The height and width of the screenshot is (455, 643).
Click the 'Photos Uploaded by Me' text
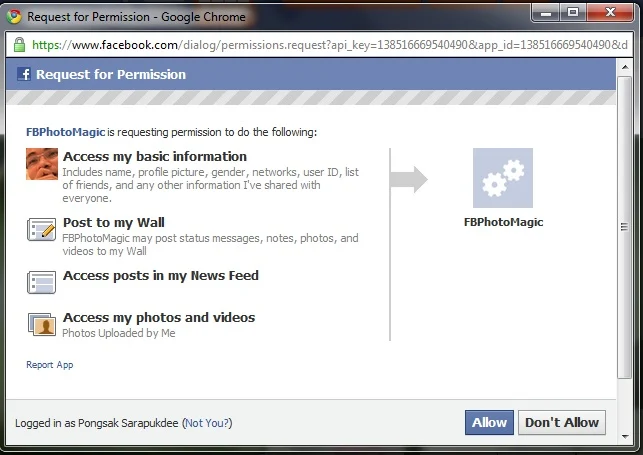pyautogui.click(x=119, y=333)
